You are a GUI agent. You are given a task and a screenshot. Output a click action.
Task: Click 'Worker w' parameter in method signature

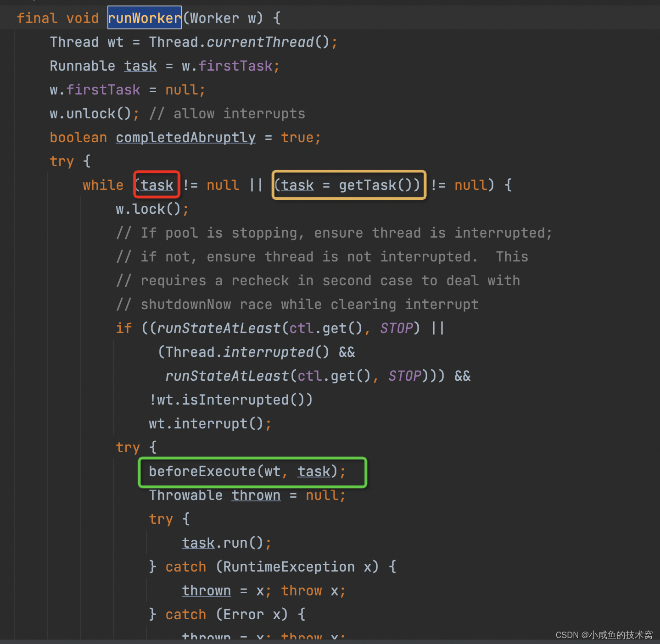point(223,18)
